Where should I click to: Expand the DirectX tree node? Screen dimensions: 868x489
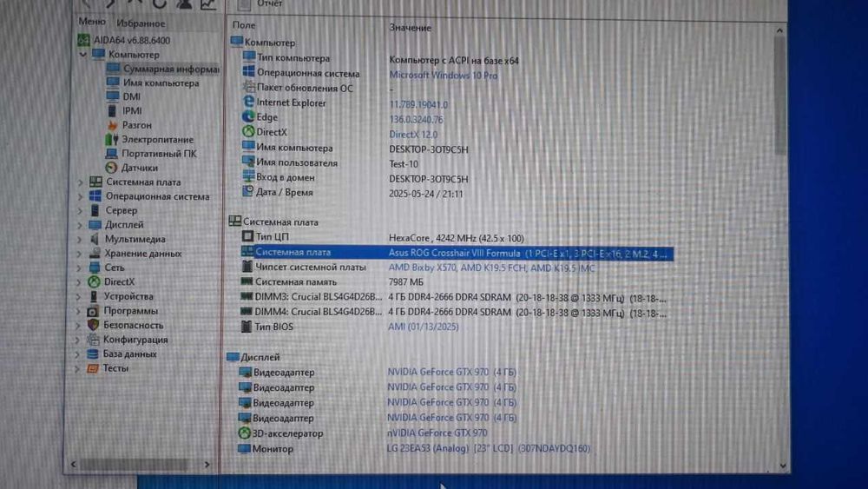coord(79,282)
